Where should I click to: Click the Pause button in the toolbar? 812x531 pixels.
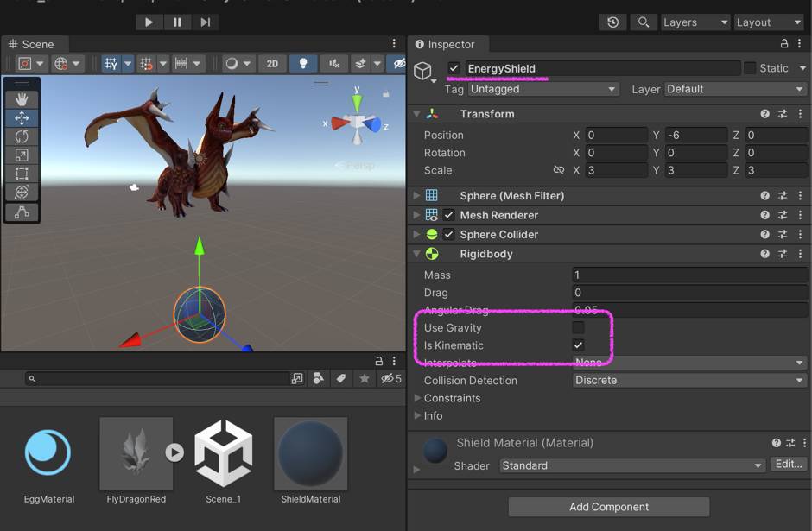[x=177, y=22]
